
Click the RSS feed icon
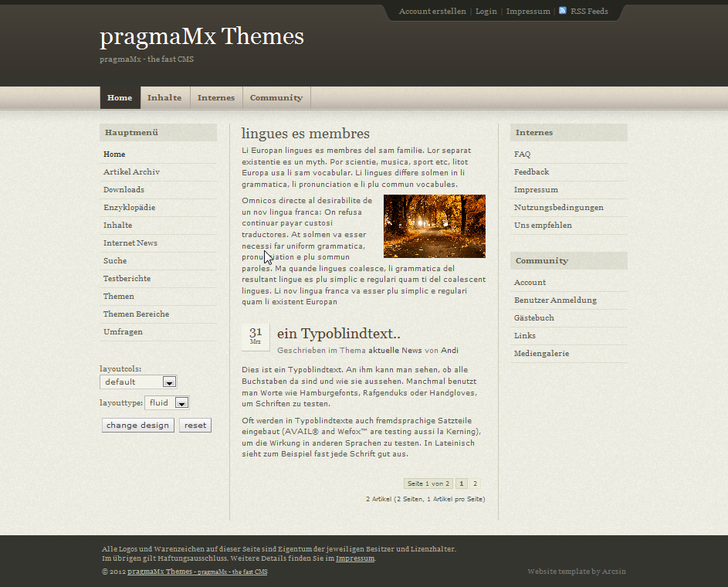562,11
